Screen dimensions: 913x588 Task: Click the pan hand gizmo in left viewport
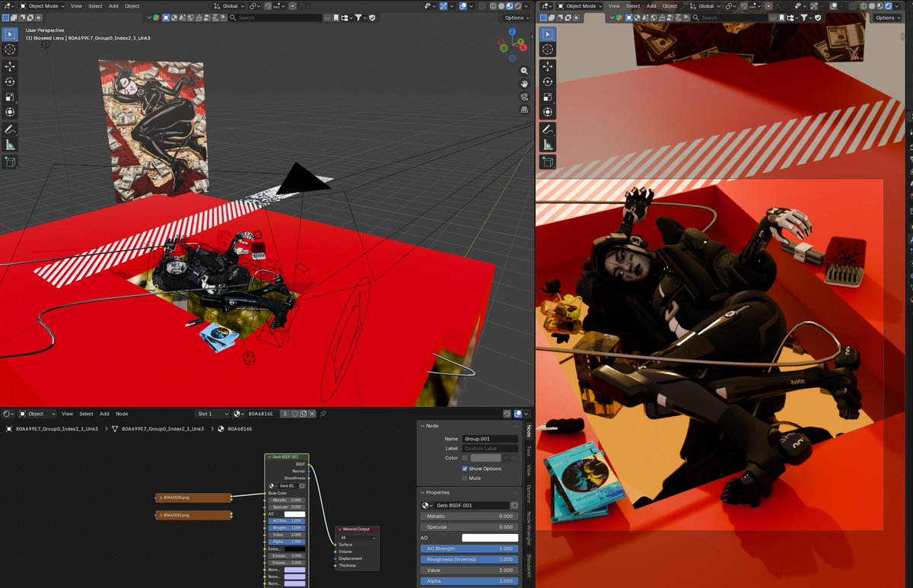[x=524, y=84]
